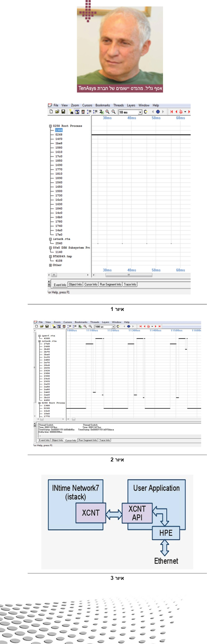Click red bookmark toggle icon in Figure 1 toolbar

pos(181,112)
